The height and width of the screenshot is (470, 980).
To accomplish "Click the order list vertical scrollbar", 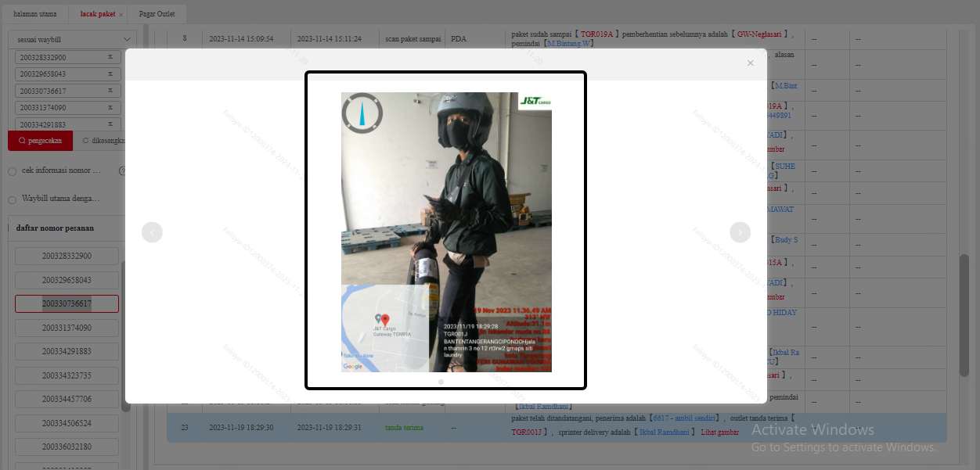I will (126, 336).
